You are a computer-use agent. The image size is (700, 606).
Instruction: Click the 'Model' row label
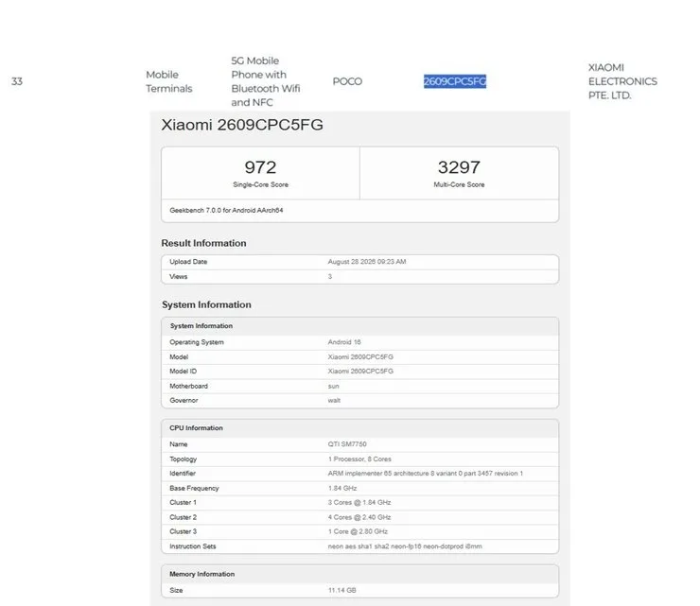pyautogui.click(x=179, y=357)
